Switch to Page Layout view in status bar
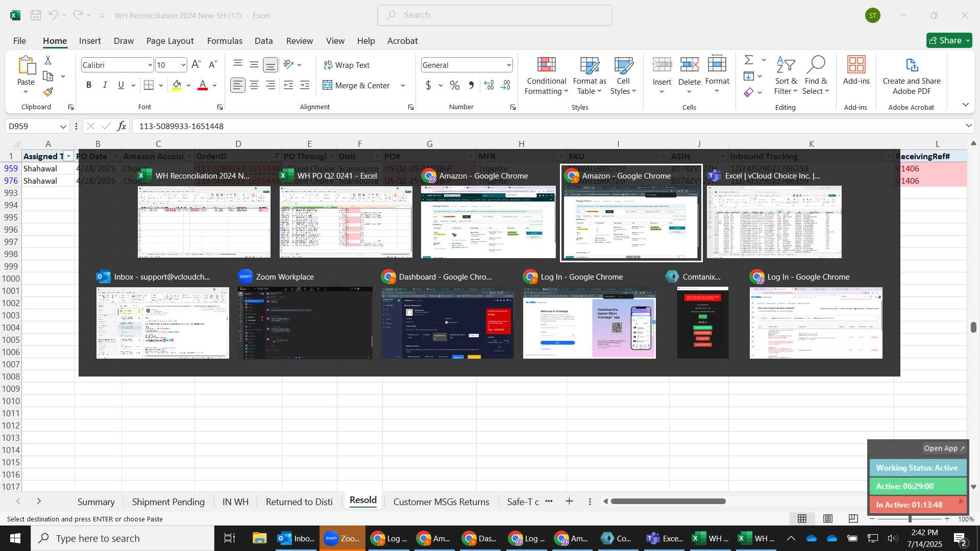 [828, 519]
